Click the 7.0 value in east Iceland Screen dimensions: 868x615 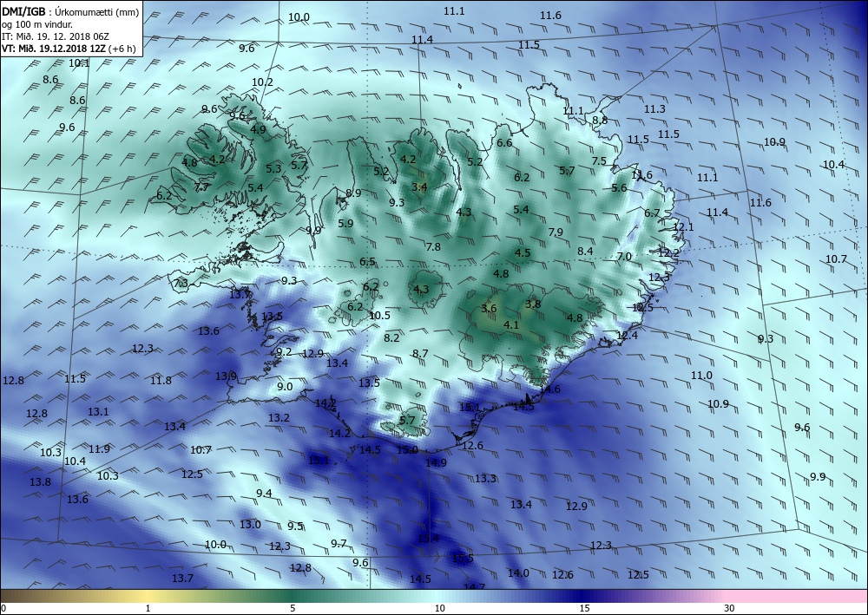coord(624,257)
